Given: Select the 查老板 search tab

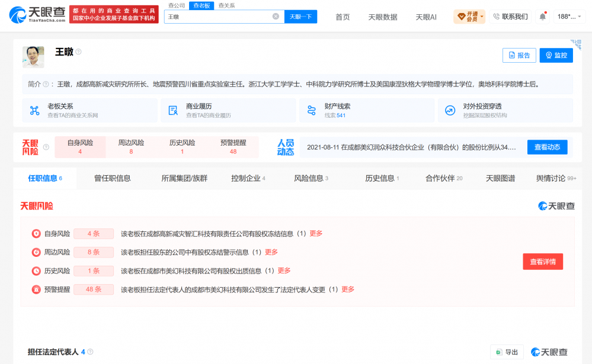Looking at the screenshot, I should tap(201, 5).
